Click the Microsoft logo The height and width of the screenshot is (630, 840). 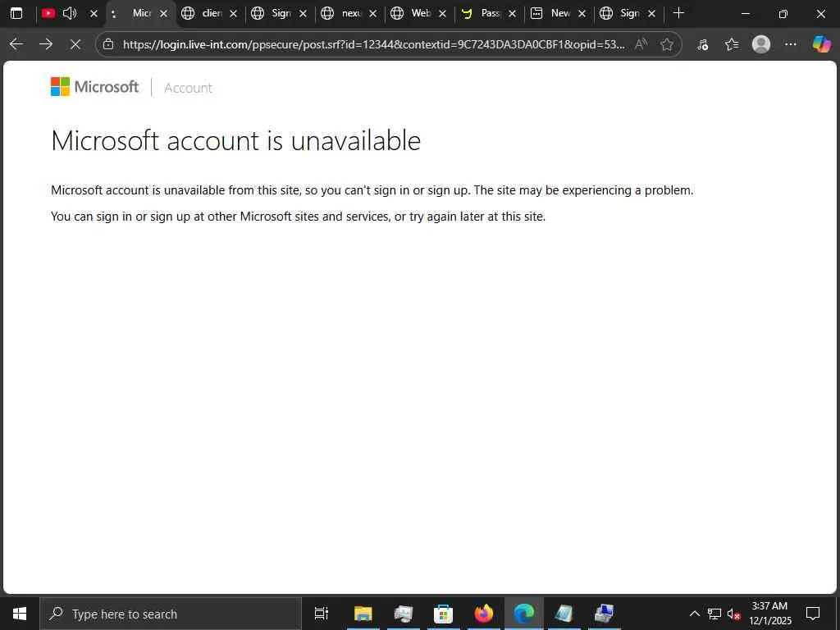95,87
